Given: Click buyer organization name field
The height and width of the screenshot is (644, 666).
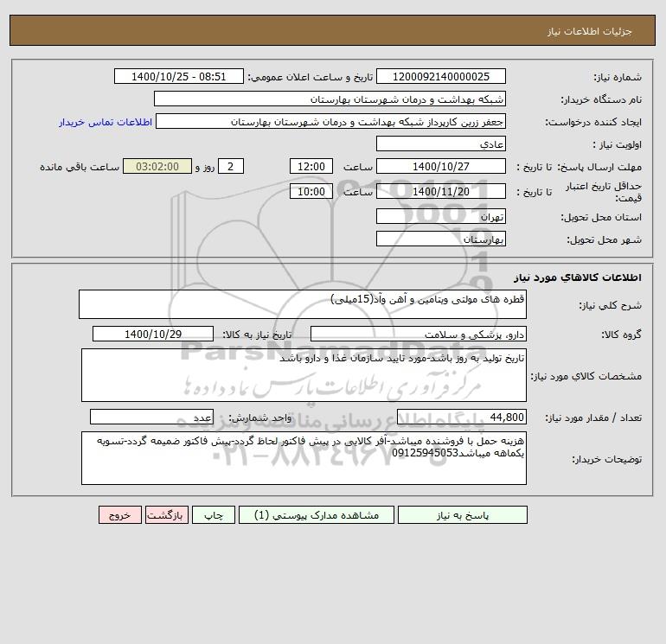Looking at the screenshot, I should pos(330,99).
